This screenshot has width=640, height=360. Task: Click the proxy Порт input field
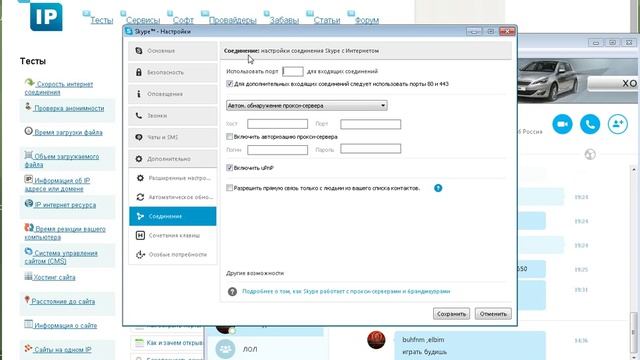coord(371,124)
